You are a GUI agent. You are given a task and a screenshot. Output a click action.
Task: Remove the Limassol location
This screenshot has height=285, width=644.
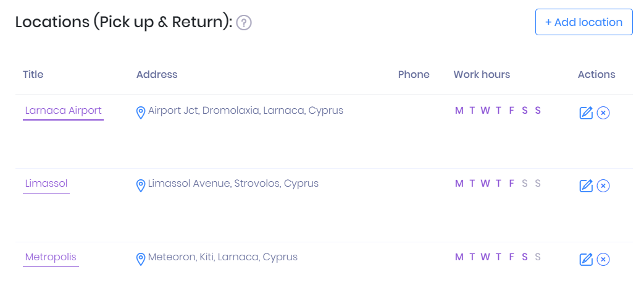click(603, 185)
